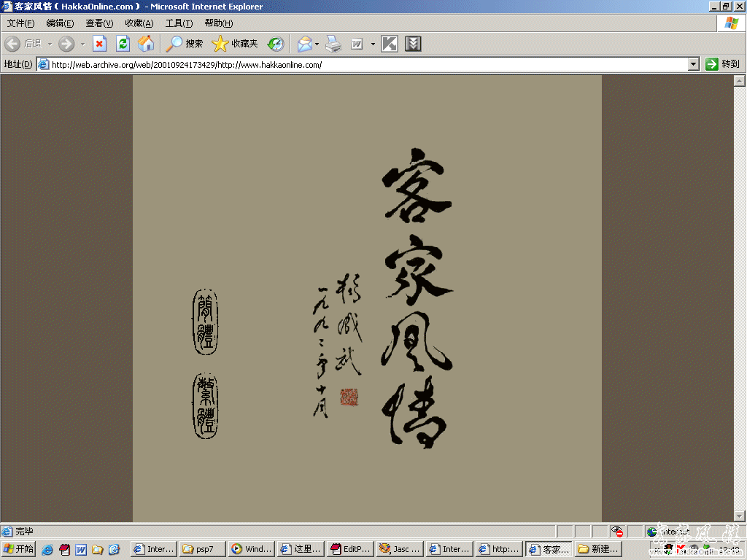Click the 客家风情 calligraphy image

pos(417,299)
